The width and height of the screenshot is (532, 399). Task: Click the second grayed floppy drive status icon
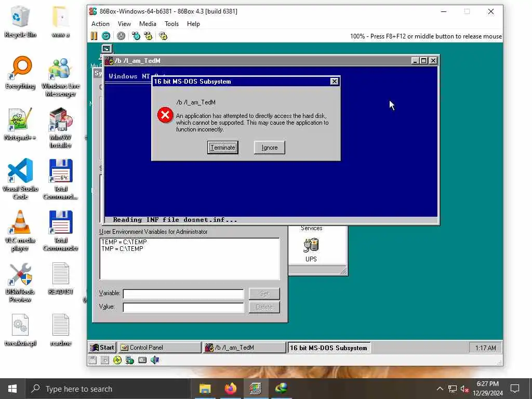[105, 361]
